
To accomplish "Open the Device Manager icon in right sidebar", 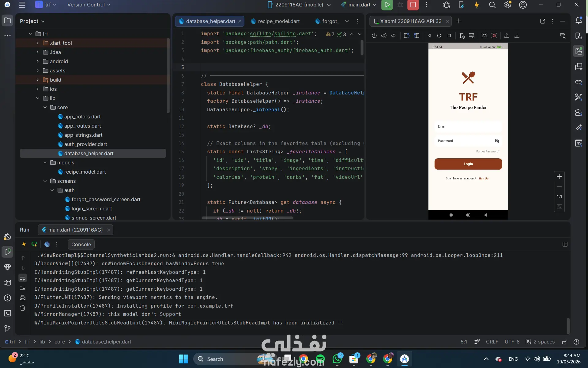I will [579, 36].
